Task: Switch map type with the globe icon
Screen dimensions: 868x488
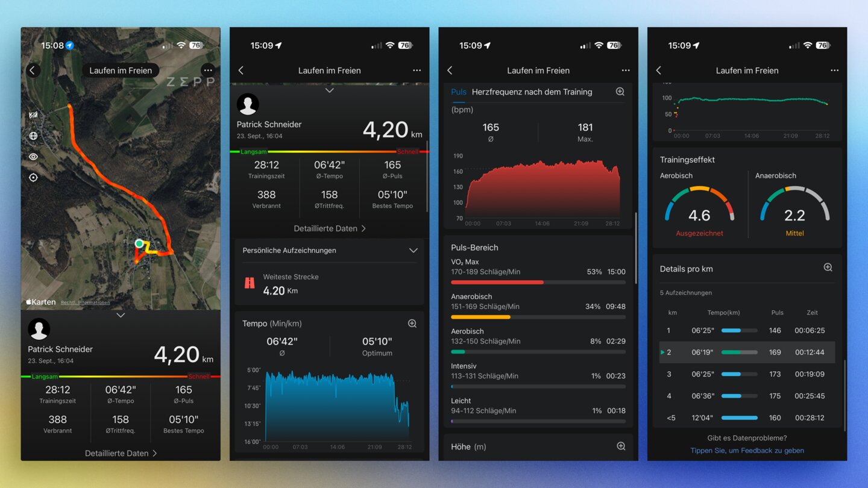Action: 33,136
